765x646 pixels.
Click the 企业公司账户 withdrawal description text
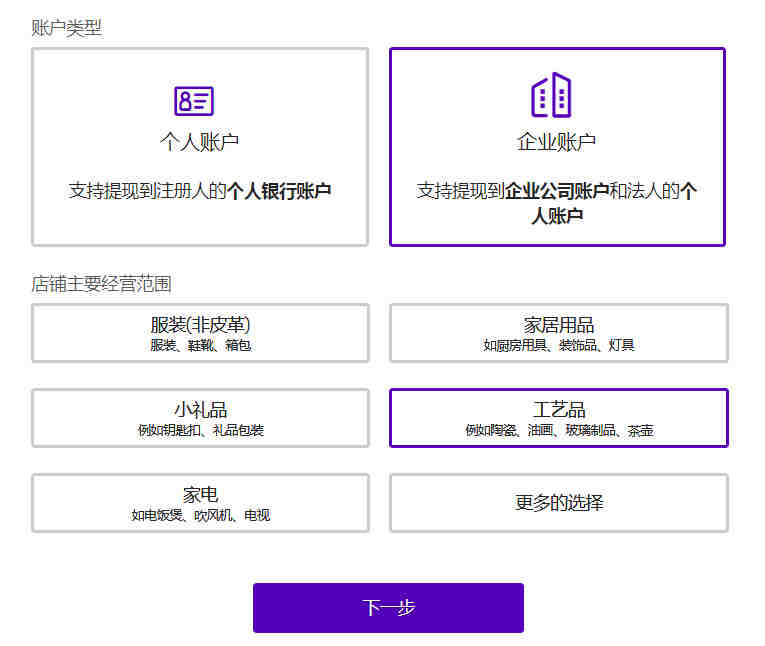coord(557,203)
